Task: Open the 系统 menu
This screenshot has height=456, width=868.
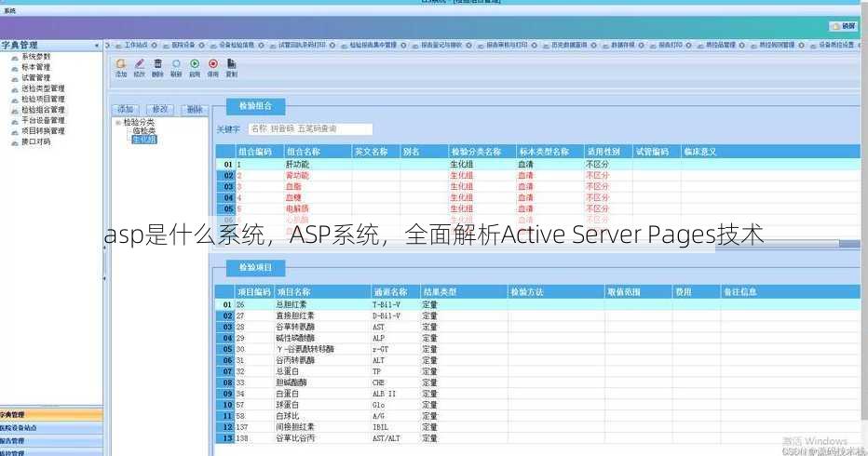Action: [10, 11]
